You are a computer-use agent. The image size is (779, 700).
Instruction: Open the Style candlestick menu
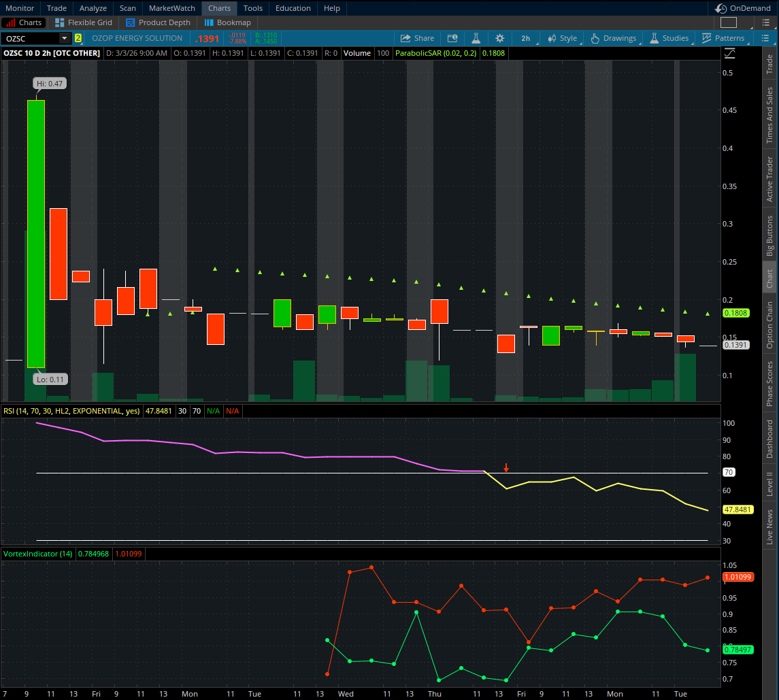[x=563, y=38]
